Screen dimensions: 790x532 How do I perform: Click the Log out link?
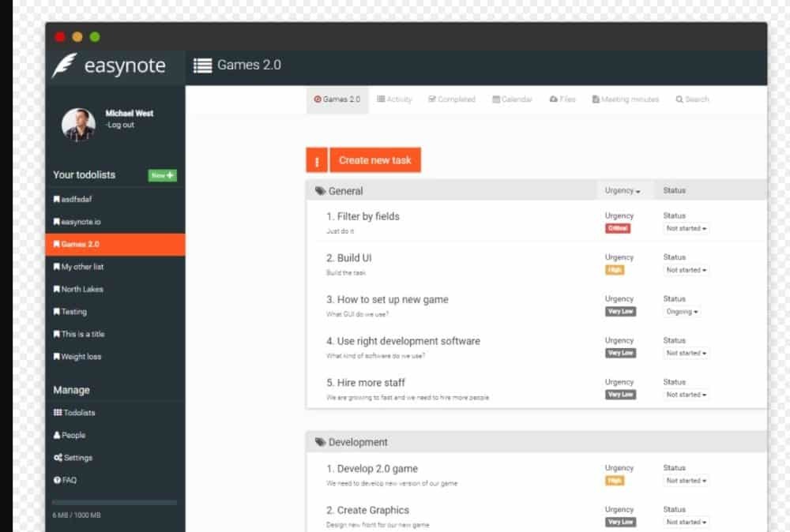(120, 125)
